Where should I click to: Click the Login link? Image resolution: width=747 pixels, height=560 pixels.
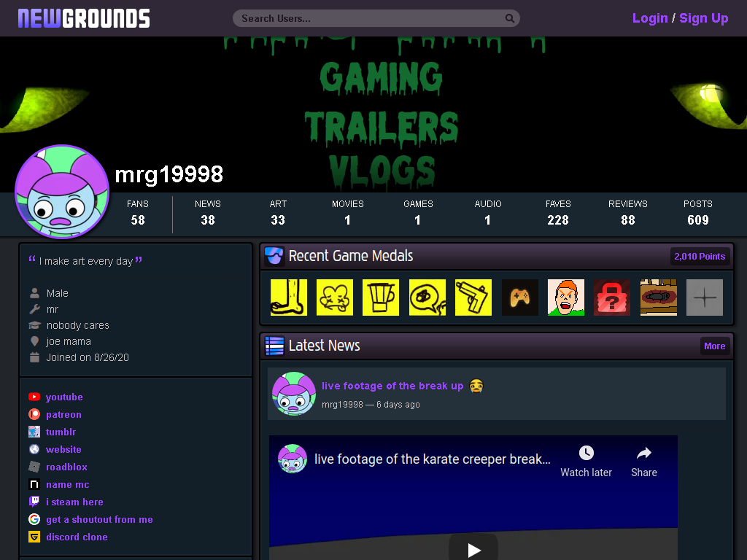(x=650, y=18)
